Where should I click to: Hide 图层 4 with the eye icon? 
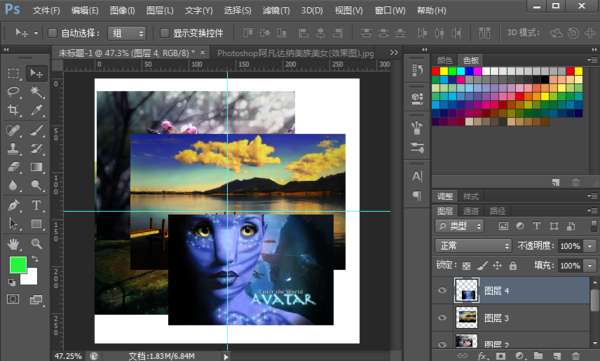coord(442,290)
